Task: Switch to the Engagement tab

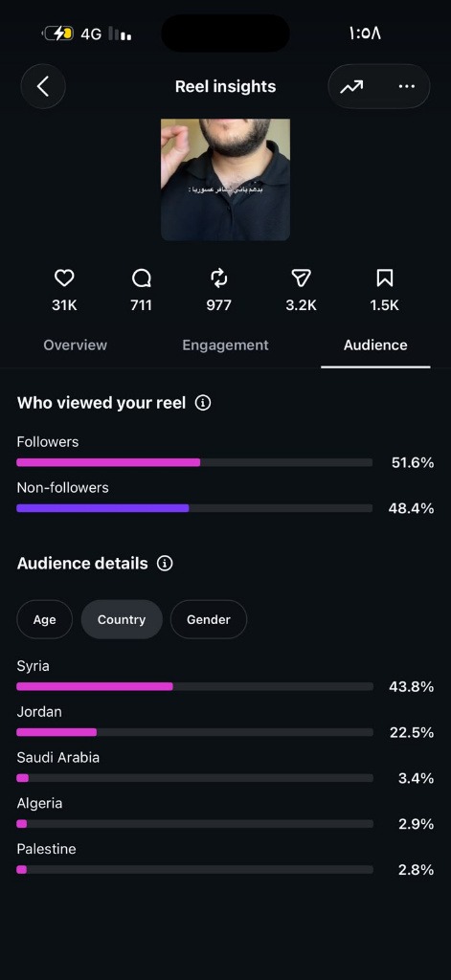Action: [x=225, y=345]
